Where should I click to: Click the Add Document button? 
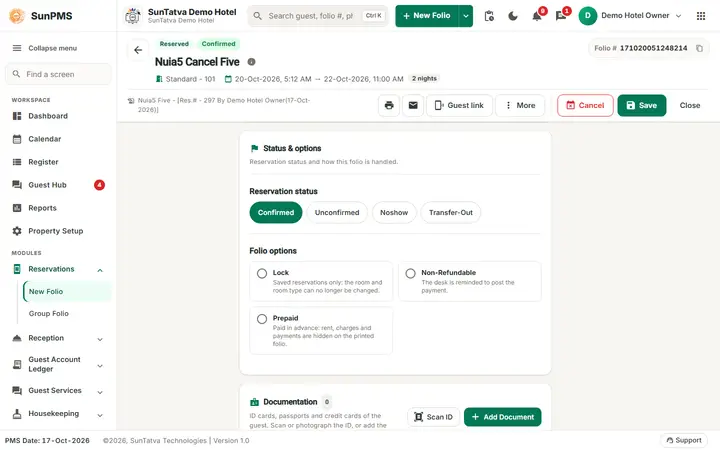pyautogui.click(x=502, y=417)
